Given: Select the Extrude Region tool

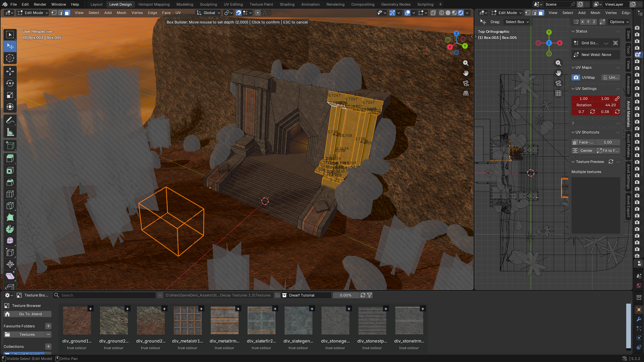Looking at the screenshot, I should click(10, 158).
